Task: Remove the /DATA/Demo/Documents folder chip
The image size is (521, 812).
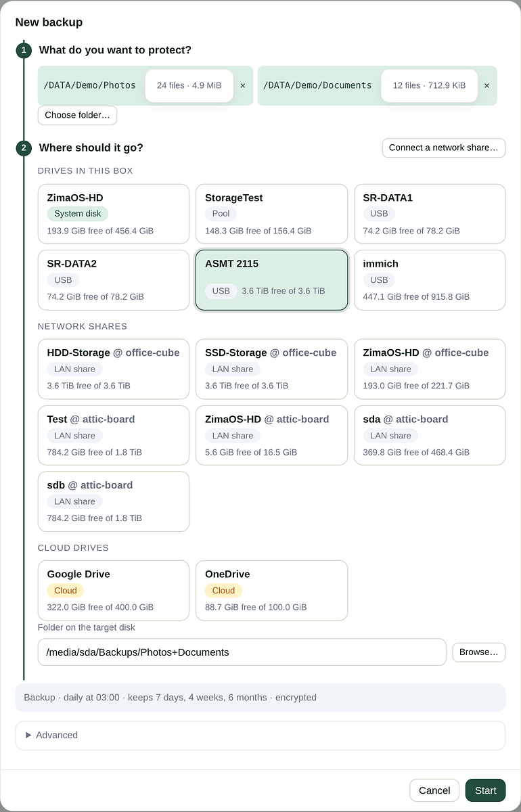Action: point(486,86)
